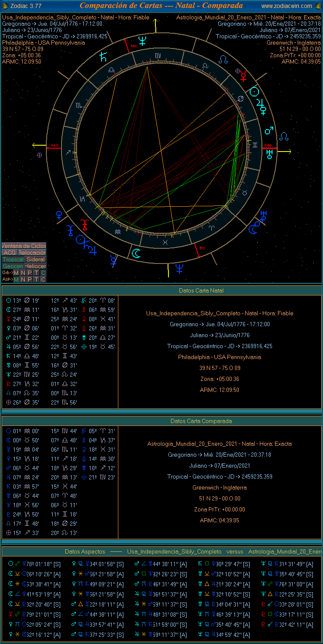
Task: Toggle Orb option M
Action: 16,273
